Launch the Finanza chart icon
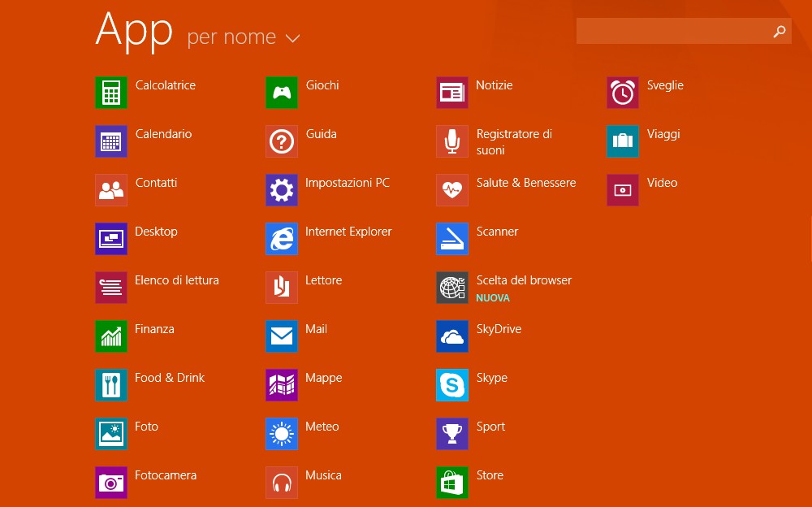The width and height of the screenshot is (812, 507). (110, 336)
